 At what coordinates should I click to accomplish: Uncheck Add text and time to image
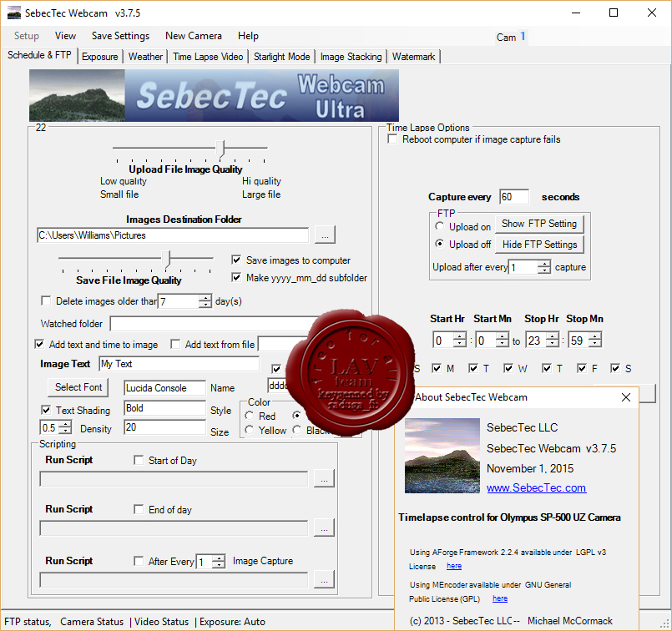(39, 344)
